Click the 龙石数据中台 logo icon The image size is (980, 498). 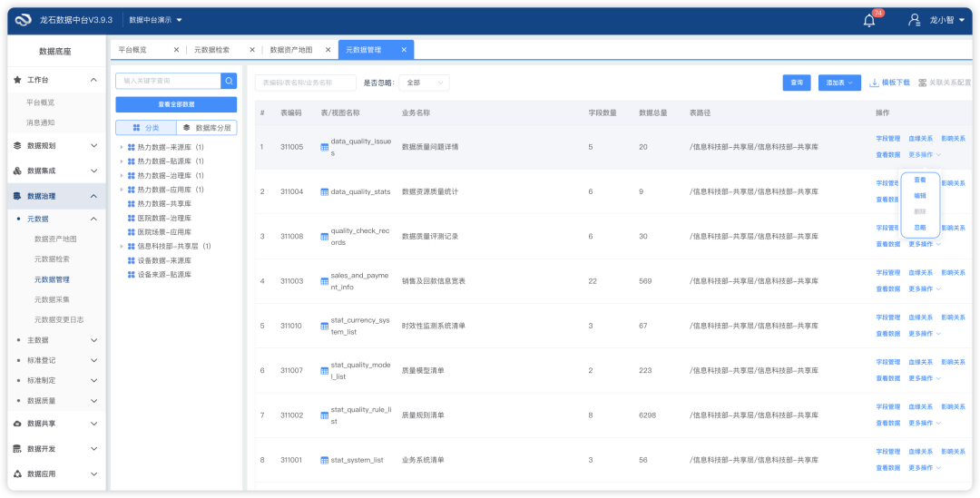[x=23, y=20]
